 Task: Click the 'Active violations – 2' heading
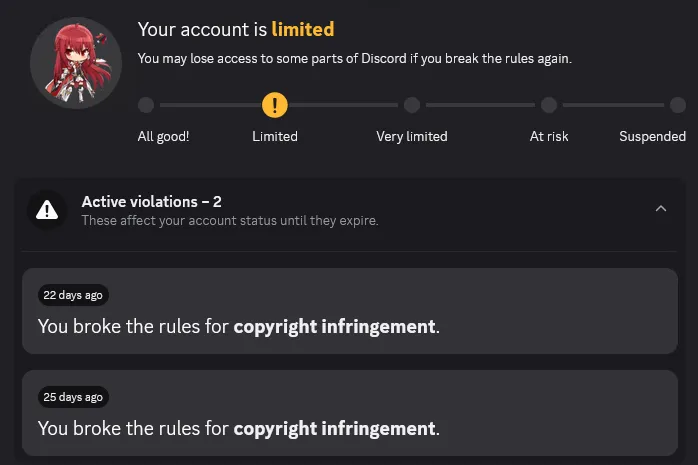pyautogui.click(x=151, y=202)
